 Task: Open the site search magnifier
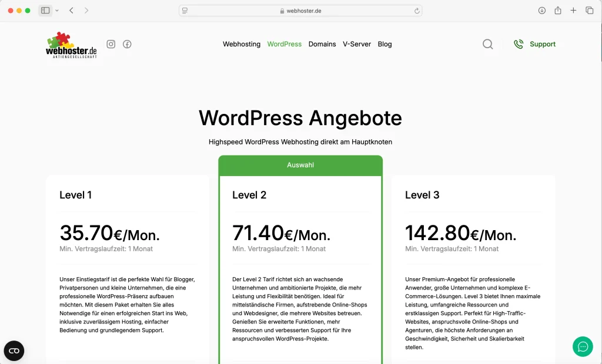coord(487,44)
